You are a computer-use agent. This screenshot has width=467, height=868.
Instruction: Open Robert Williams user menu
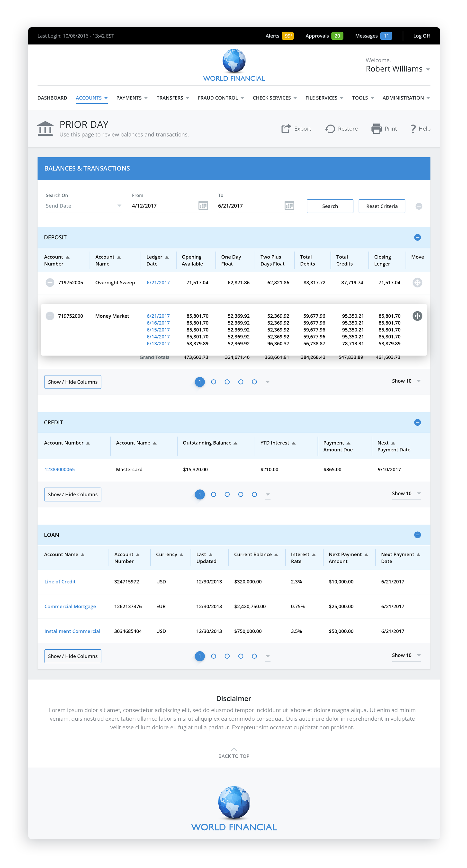(x=398, y=69)
